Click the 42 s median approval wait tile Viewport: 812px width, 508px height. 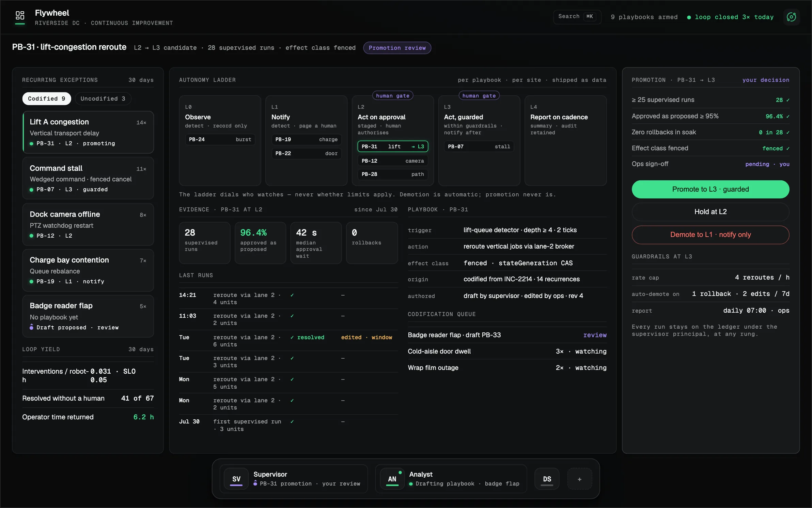click(x=316, y=243)
